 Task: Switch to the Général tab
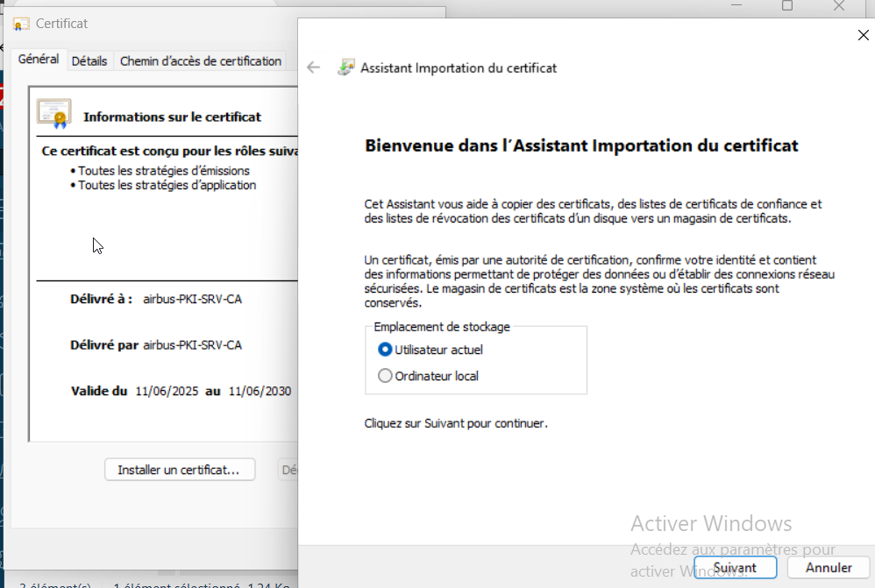[39, 60]
